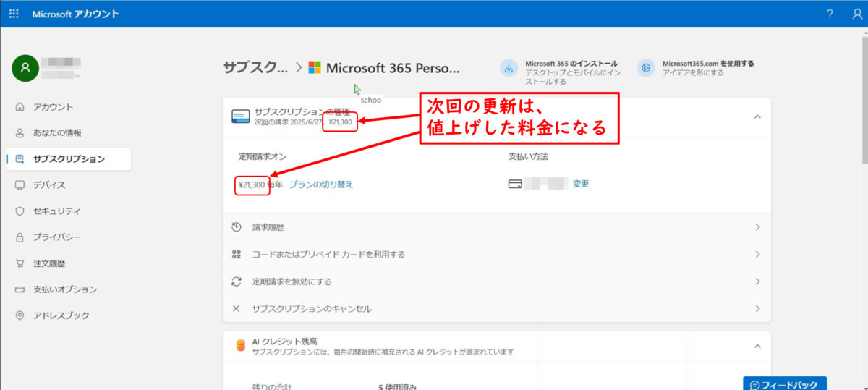Click the QR code prepaid card icon

point(237,254)
